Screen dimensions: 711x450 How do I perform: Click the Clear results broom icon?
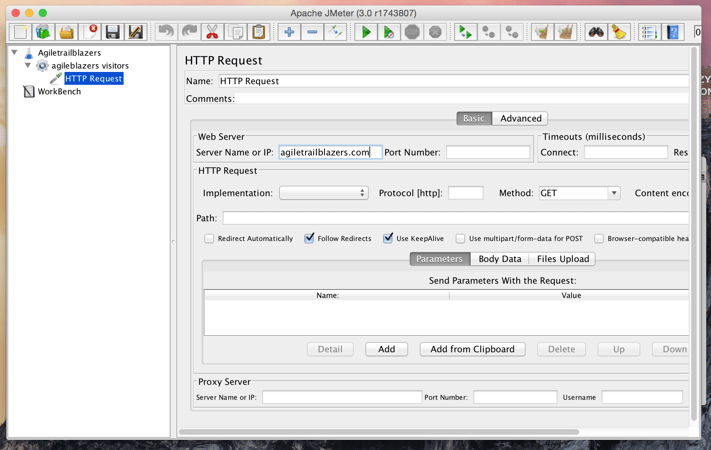pyautogui.click(x=542, y=32)
